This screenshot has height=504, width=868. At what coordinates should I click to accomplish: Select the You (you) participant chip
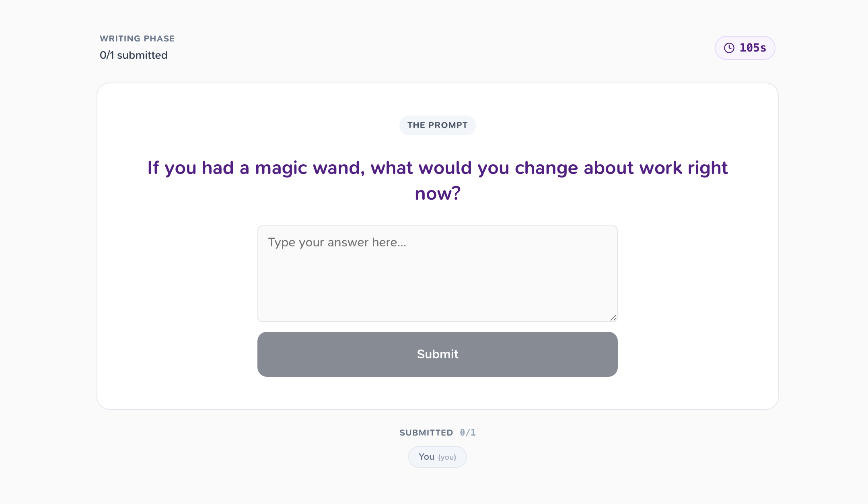(437, 457)
